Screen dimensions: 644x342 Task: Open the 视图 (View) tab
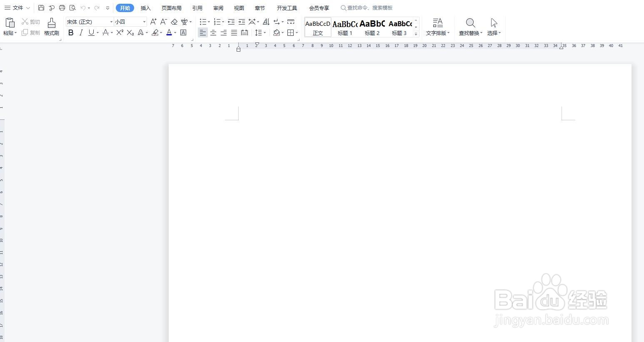[239, 8]
